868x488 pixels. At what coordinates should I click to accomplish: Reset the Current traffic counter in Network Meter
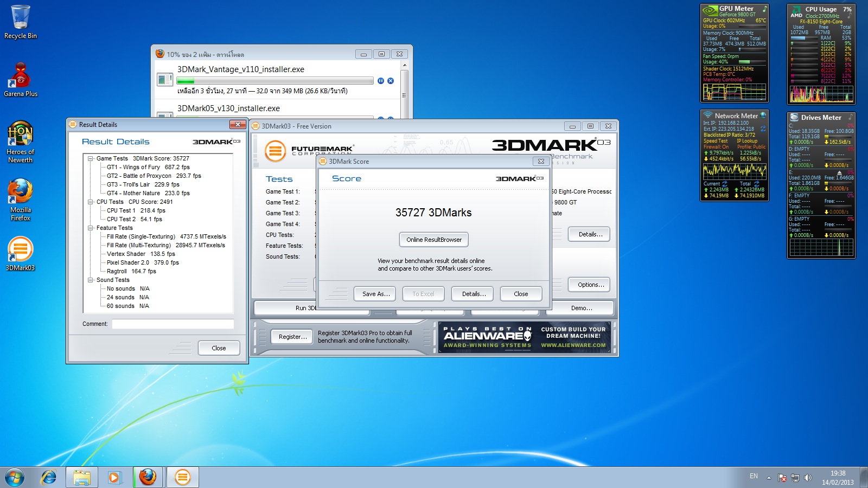click(724, 184)
